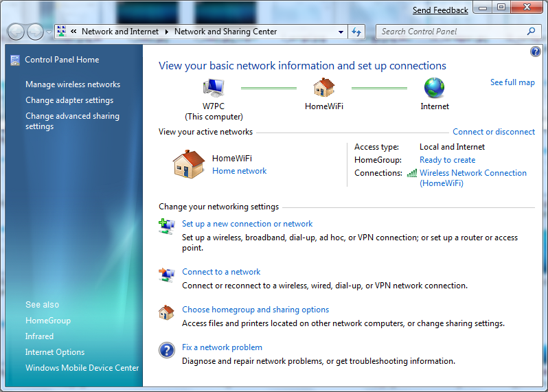Click the Send Feedback link in title bar

pos(440,10)
